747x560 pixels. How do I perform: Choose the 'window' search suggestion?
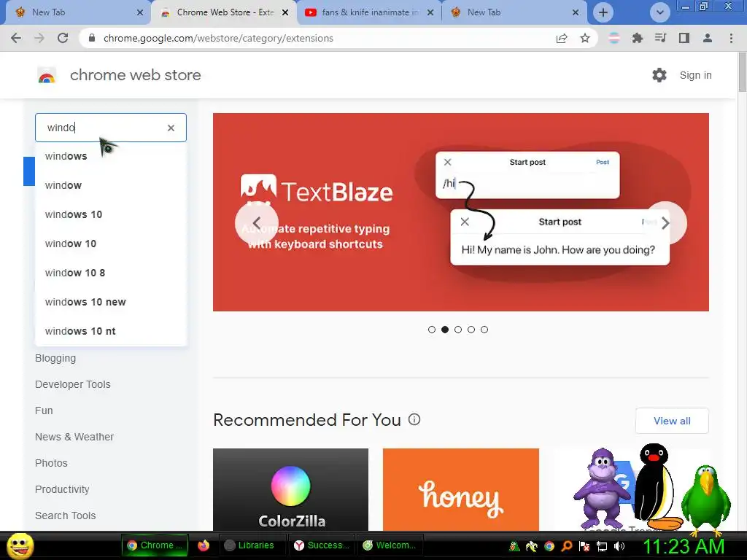tap(111, 185)
